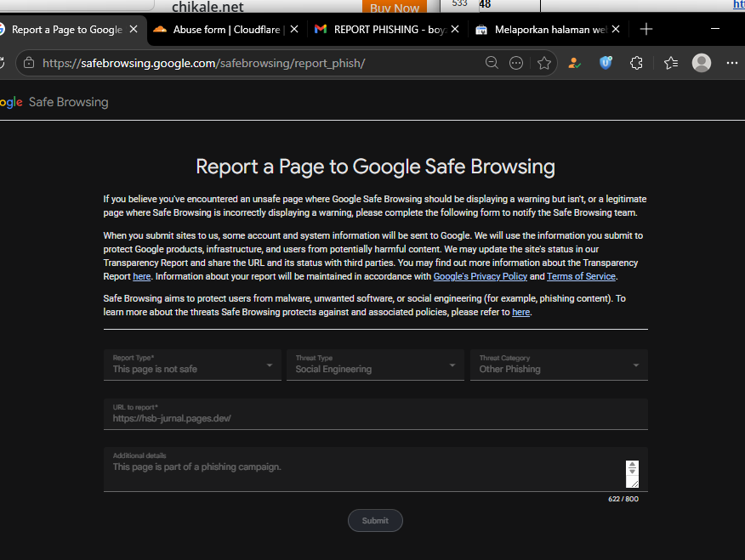
Task: Click chikale.net text in background window
Action: (208, 7)
